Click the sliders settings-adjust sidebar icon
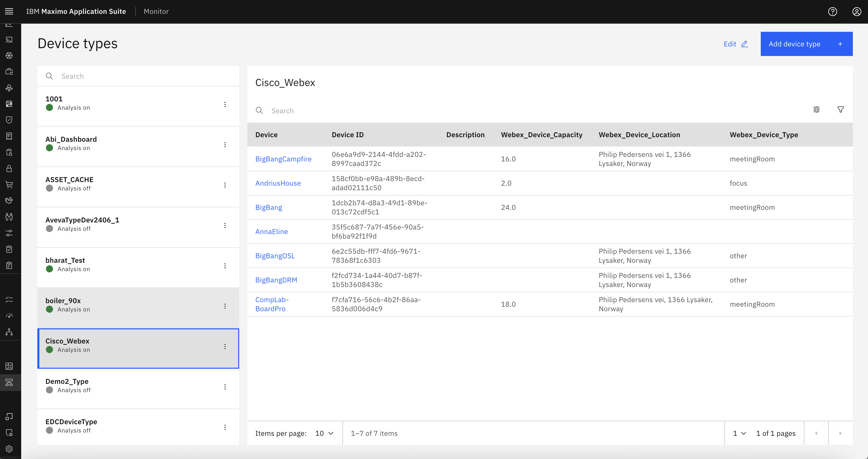This screenshot has width=868, height=459. tap(9, 233)
